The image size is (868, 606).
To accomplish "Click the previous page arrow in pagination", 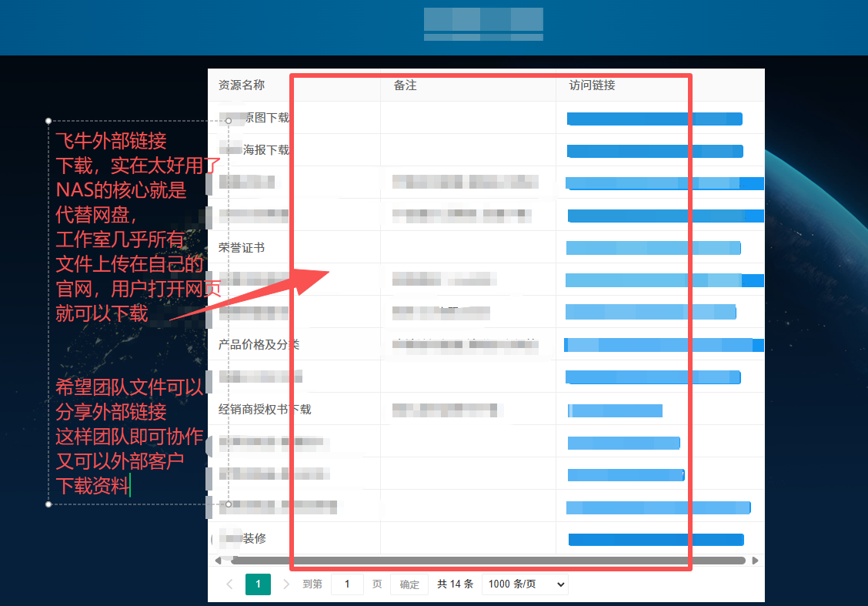I will point(230,584).
